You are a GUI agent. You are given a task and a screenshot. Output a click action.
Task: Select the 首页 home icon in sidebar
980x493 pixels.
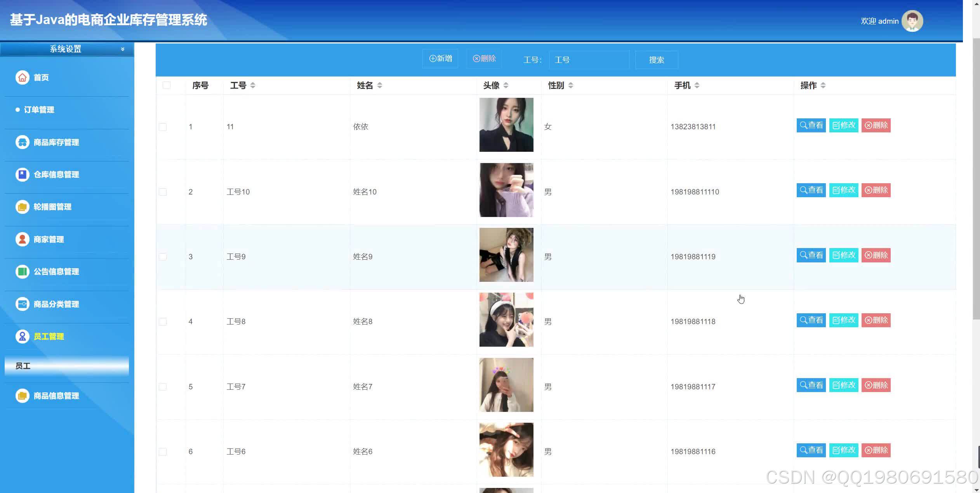[22, 77]
